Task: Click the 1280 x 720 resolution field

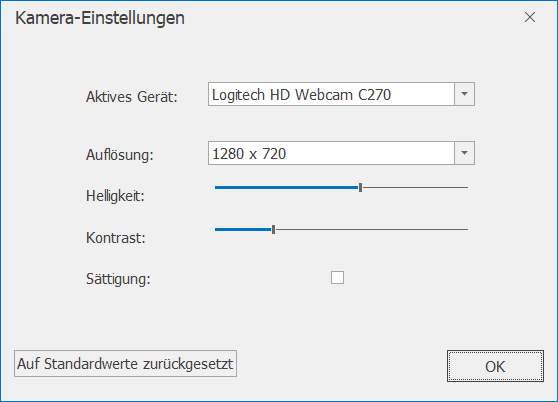Action: 331,153
